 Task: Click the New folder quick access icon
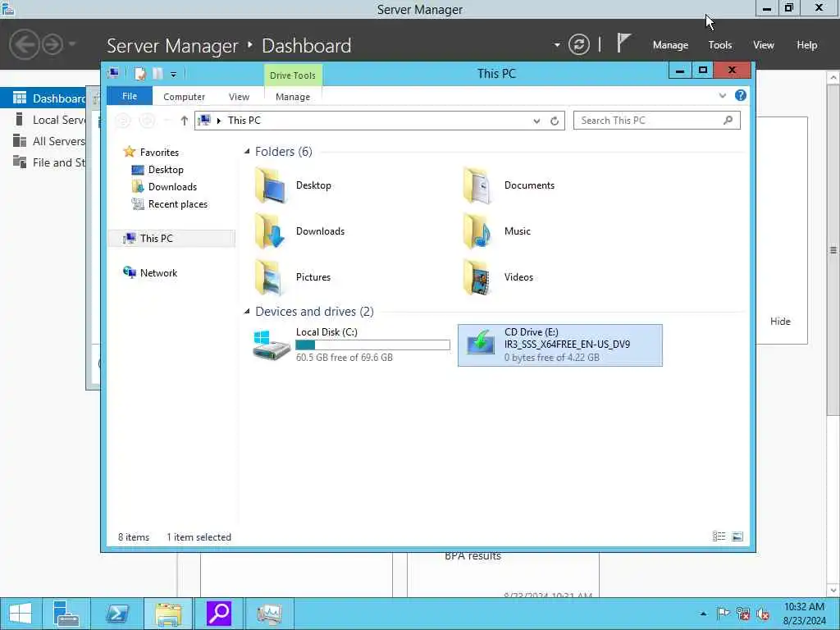point(157,74)
